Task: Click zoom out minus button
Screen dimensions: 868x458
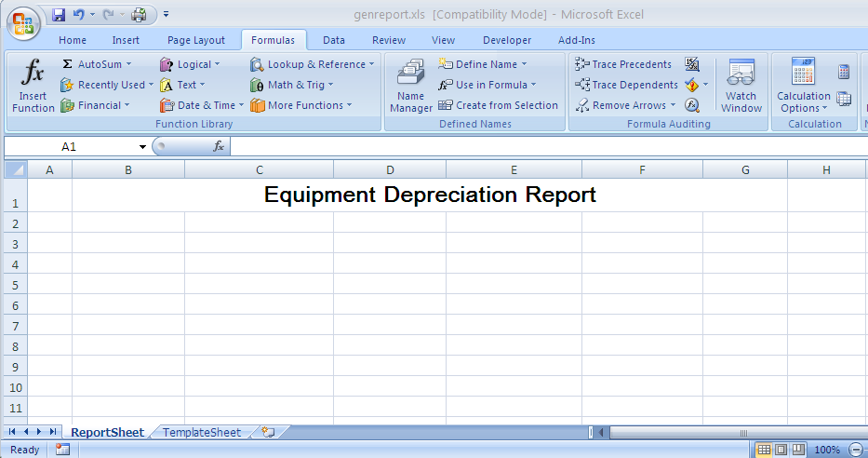Action: 856,450
